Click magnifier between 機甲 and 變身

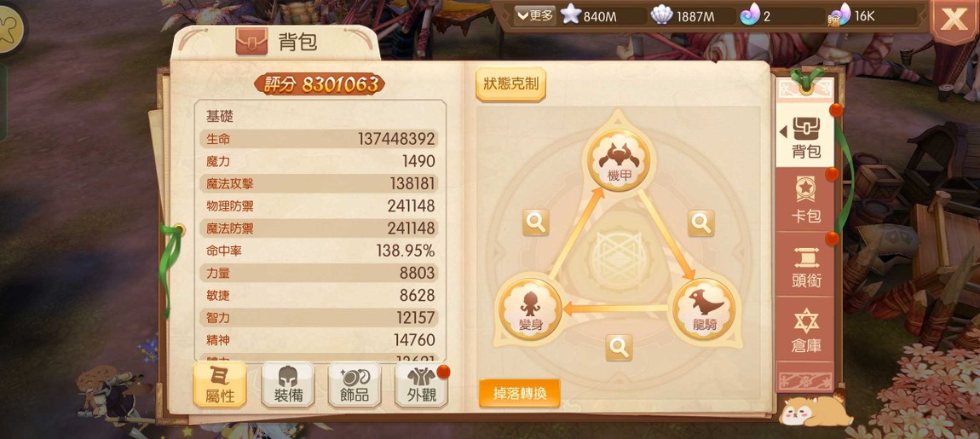pos(536,222)
